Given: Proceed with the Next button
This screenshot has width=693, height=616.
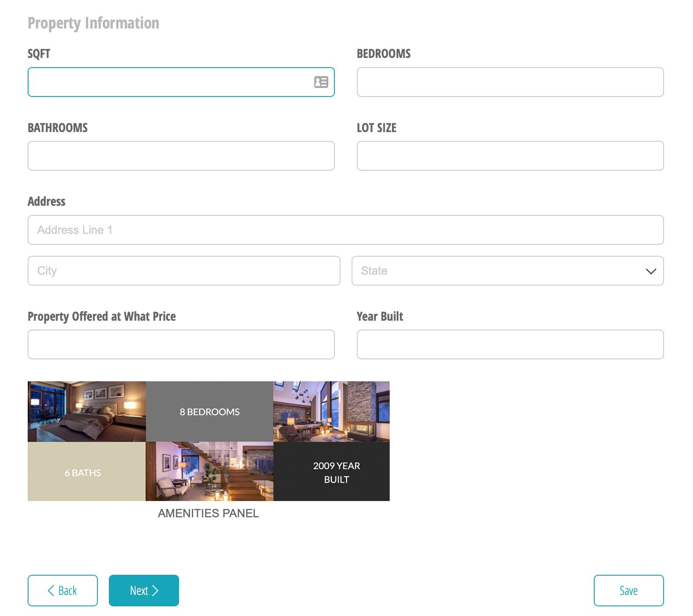Looking at the screenshot, I should coord(144,591).
